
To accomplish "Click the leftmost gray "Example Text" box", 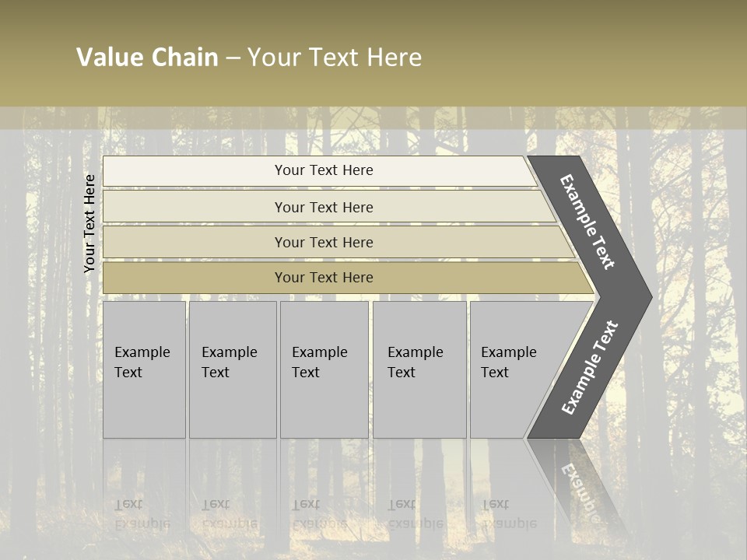I will point(144,369).
